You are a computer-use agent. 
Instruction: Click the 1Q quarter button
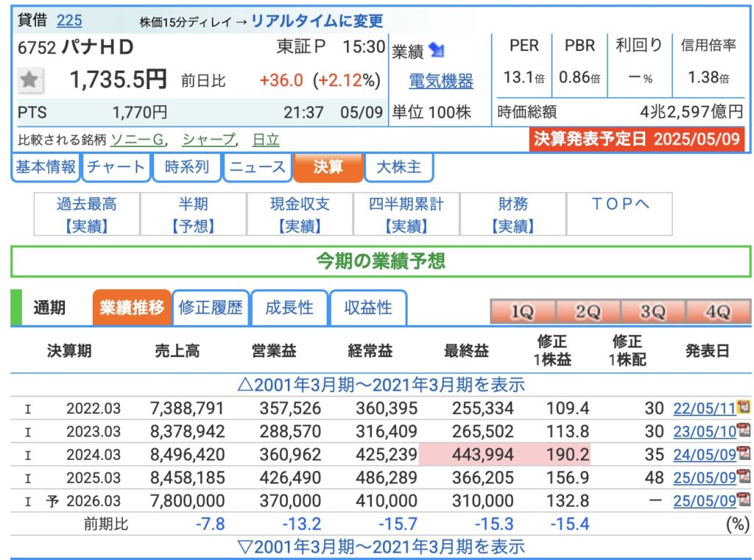coord(522,311)
